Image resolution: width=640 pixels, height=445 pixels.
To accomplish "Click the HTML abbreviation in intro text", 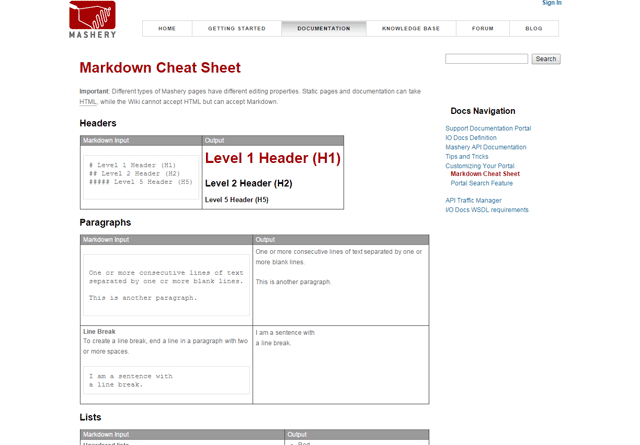I will (x=88, y=102).
